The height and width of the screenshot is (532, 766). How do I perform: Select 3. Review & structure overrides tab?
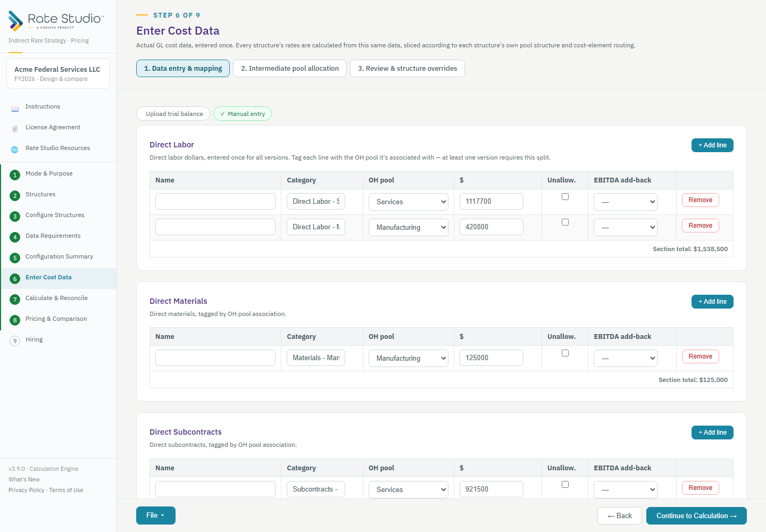407,69
